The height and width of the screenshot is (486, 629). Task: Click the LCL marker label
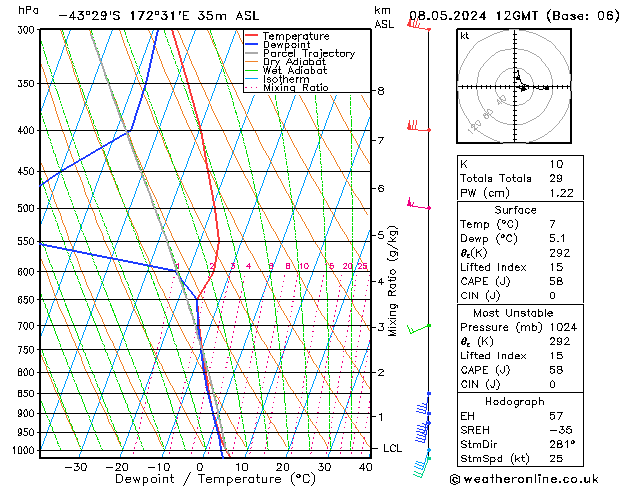(392, 448)
